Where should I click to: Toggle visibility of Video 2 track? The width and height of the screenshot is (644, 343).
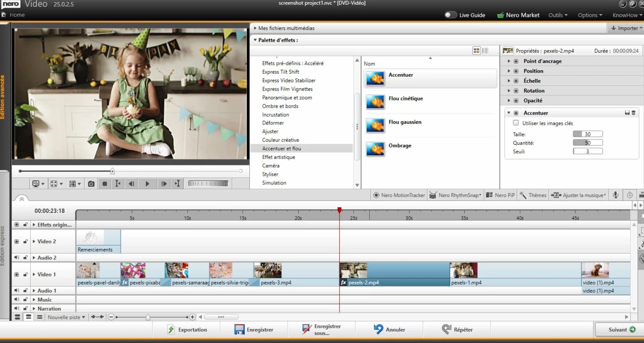(16, 241)
